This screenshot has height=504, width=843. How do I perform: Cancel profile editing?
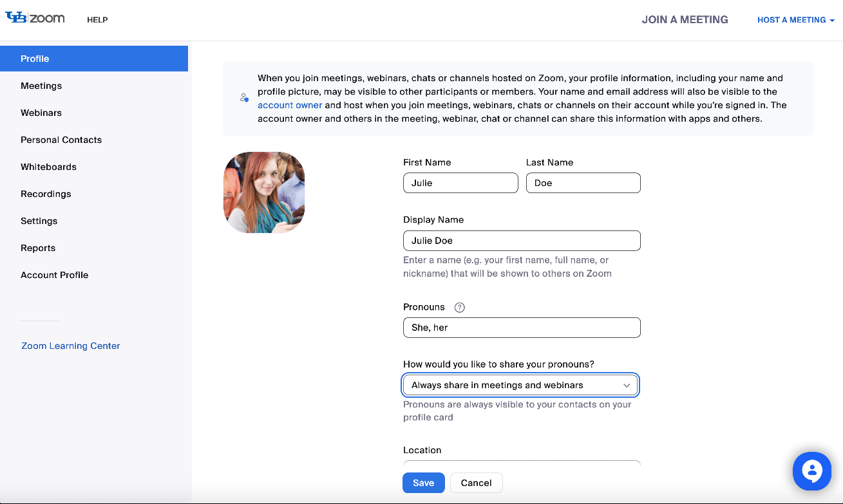pos(476,483)
